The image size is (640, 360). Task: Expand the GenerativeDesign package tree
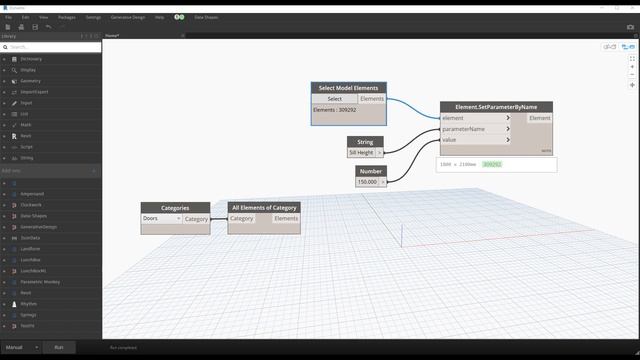[4, 227]
